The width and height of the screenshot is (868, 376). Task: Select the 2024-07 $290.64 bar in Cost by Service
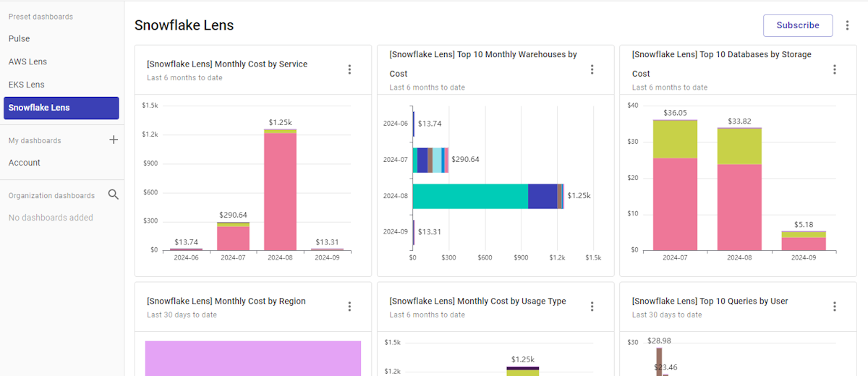click(233, 236)
